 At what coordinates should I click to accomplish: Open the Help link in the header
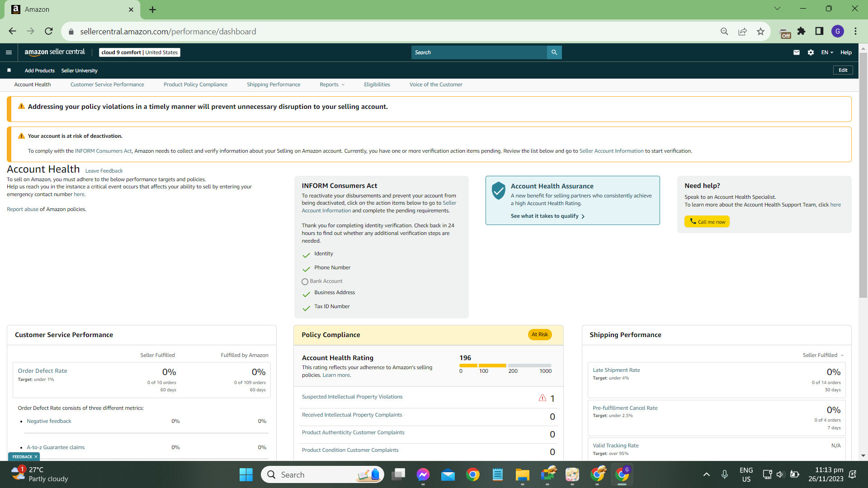[846, 52]
